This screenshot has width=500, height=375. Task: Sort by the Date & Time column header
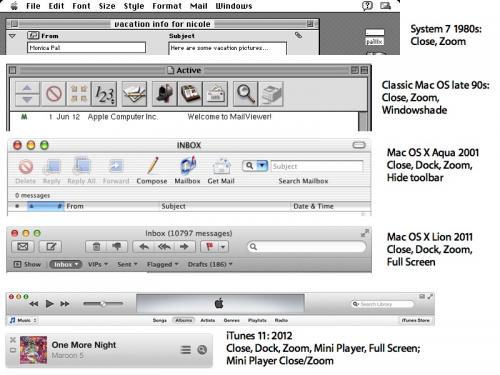330,206
